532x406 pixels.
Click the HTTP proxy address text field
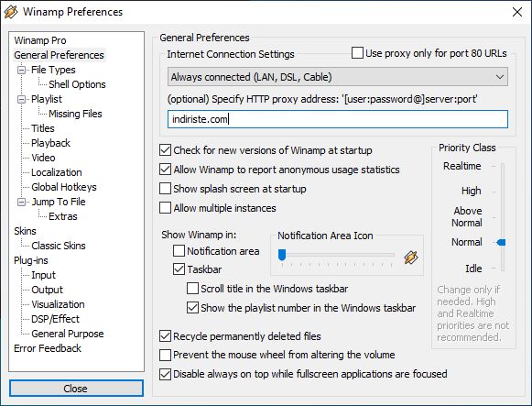click(338, 119)
